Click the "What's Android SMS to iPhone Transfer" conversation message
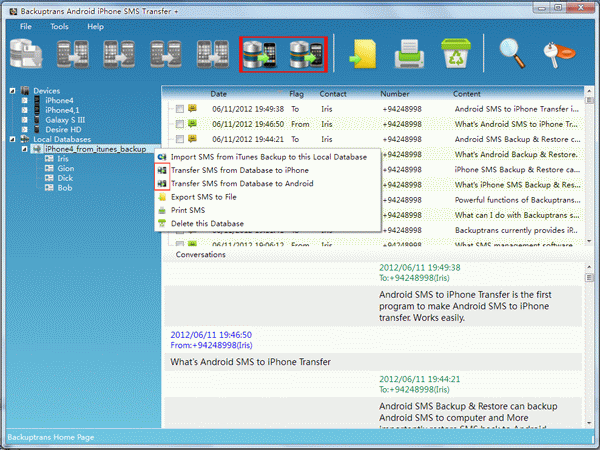 [250, 362]
